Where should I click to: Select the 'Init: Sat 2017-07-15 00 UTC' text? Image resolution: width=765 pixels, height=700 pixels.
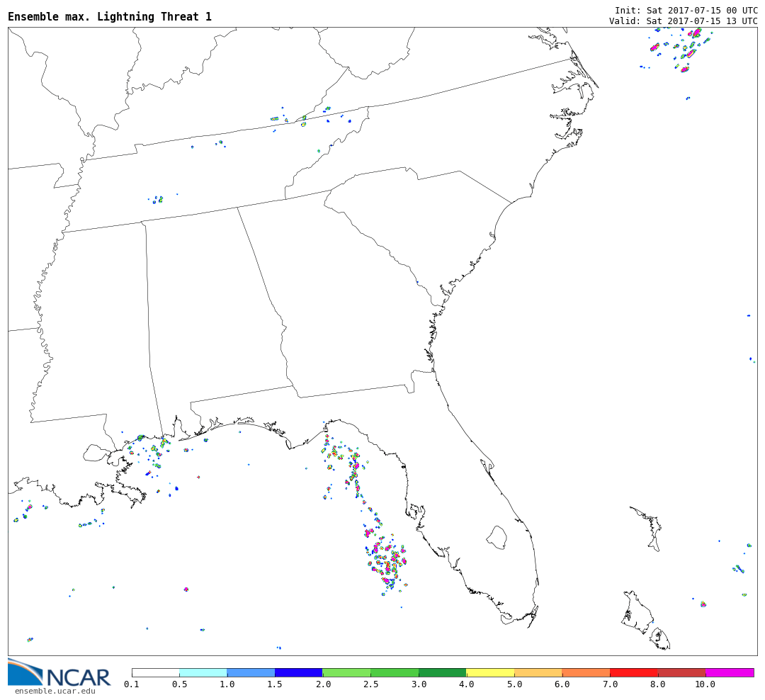point(686,10)
